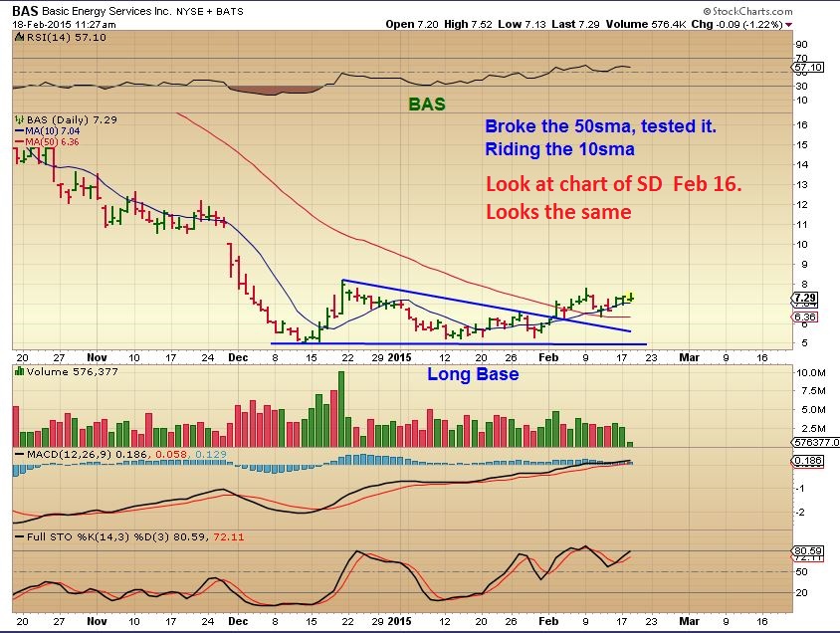Click the red 72.11 stochastic %D value

(229, 537)
